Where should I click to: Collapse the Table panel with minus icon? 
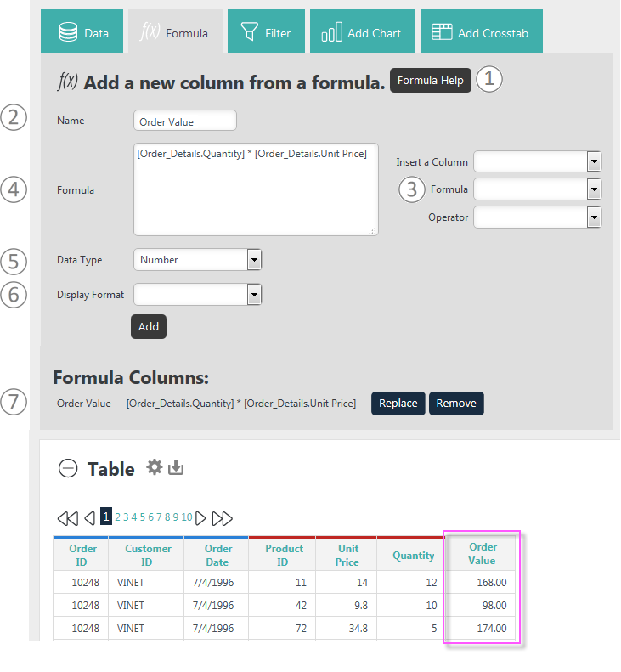pos(68,468)
